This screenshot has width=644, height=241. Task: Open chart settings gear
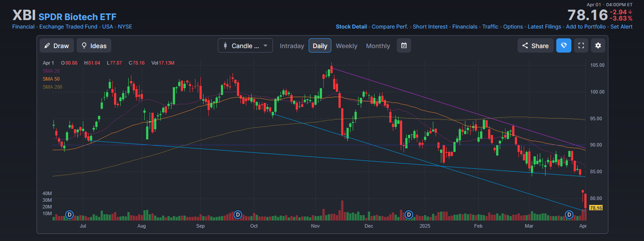tap(598, 45)
